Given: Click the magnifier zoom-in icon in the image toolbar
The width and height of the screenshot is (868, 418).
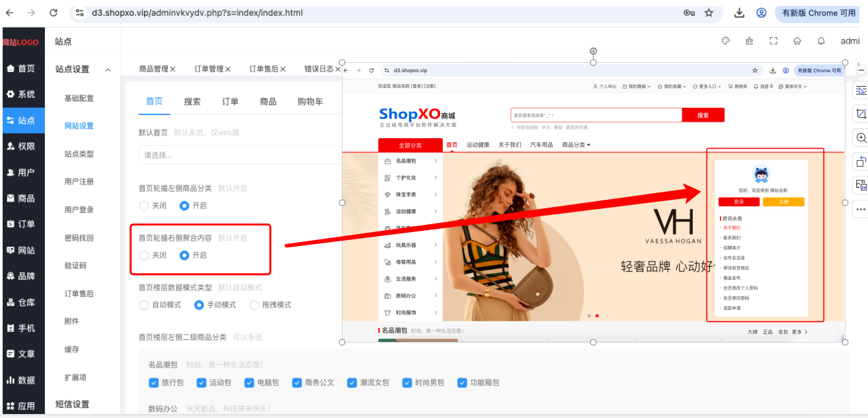Looking at the screenshot, I should pyautogui.click(x=861, y=138).
